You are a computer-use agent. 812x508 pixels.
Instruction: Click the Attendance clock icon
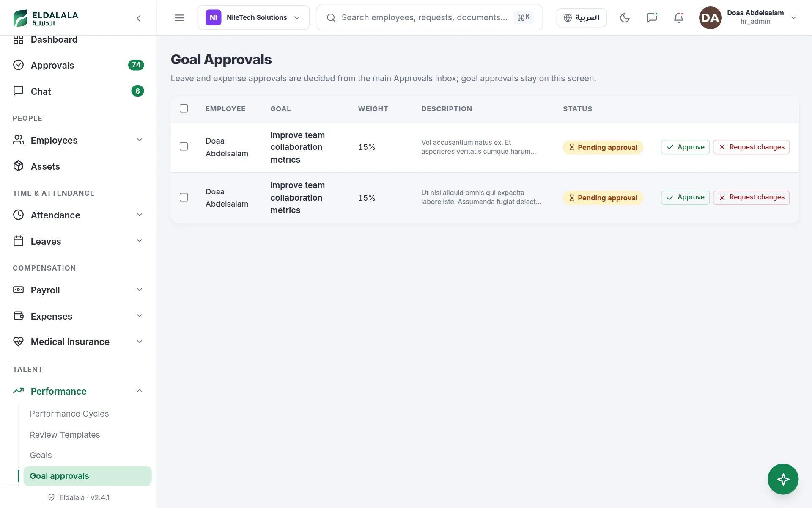point(18,215)
